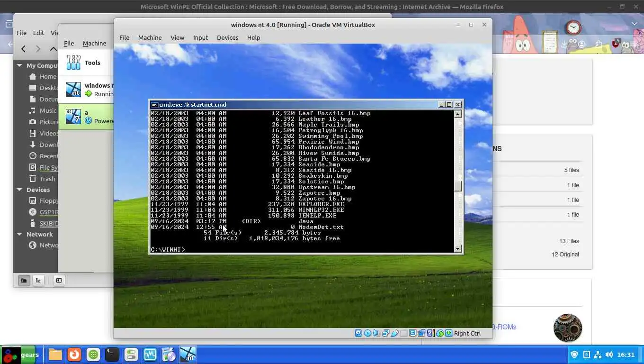Click D-ROMs link on Firefox page
This screenshot has height=364, width=644.
click(x=504, y=327)
